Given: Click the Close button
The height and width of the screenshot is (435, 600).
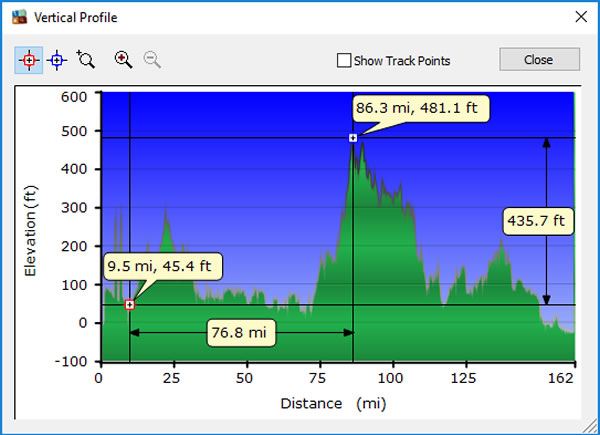Looking at the screenshot, I should tap(539, 59).
